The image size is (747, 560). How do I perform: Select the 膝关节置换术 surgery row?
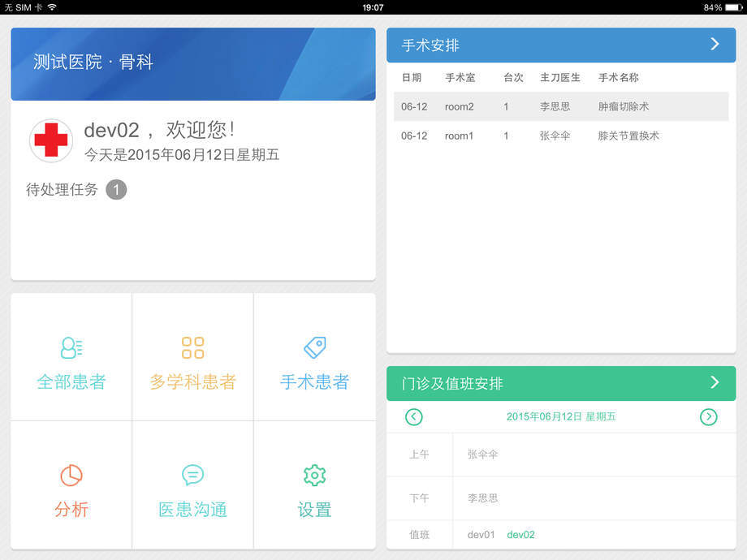tap(561, 136)
